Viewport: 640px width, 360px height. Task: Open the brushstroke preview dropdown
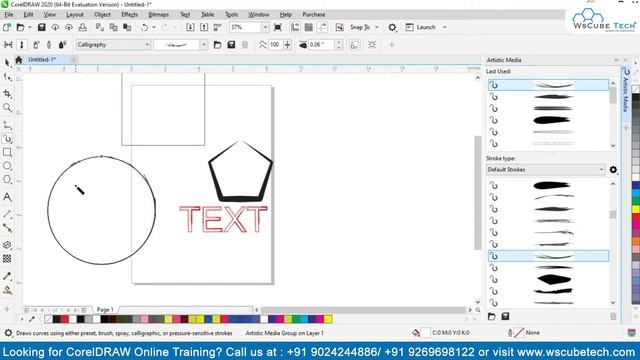(x=204, y=44)
